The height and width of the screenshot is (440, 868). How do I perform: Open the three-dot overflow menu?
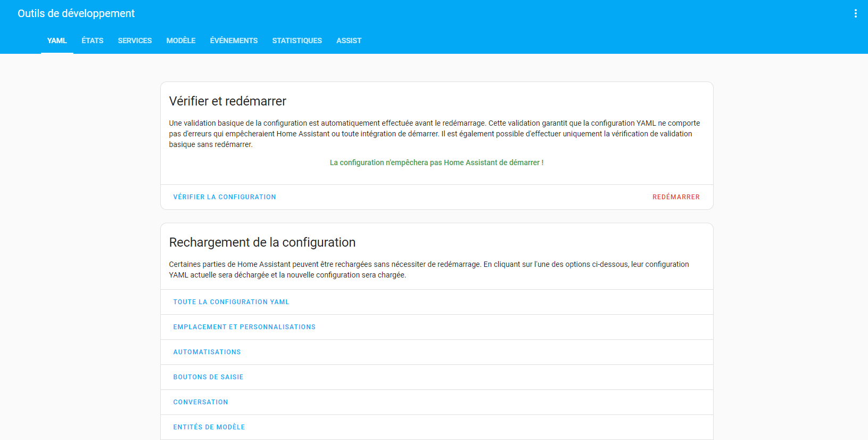(855, 13)
